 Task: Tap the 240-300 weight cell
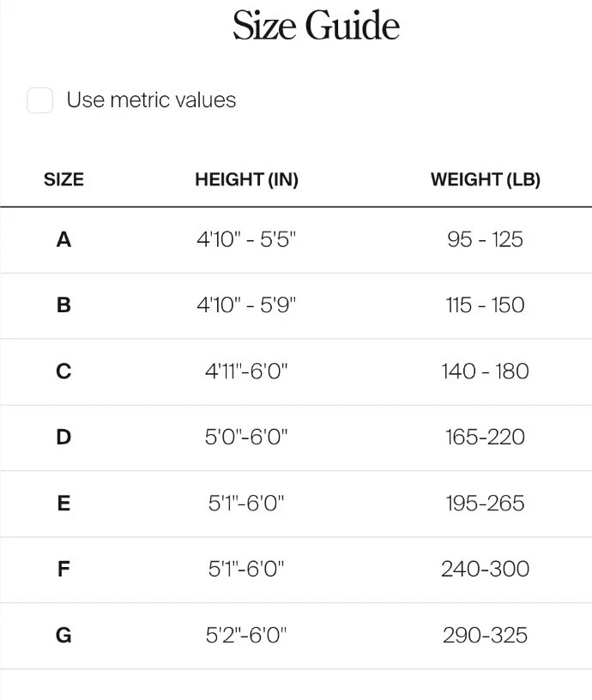(485, 569)
